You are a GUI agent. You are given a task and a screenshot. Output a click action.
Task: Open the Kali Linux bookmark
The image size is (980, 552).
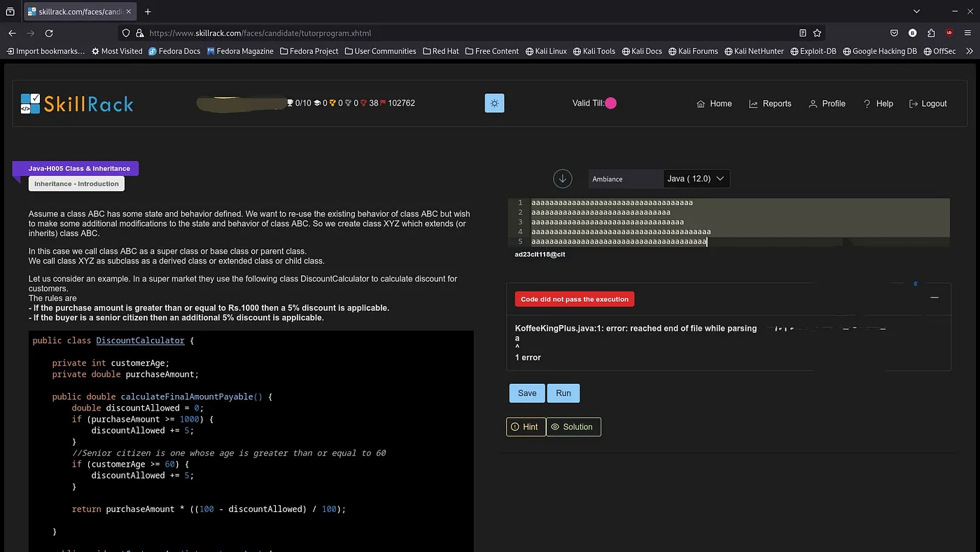(x=546, y=51)
